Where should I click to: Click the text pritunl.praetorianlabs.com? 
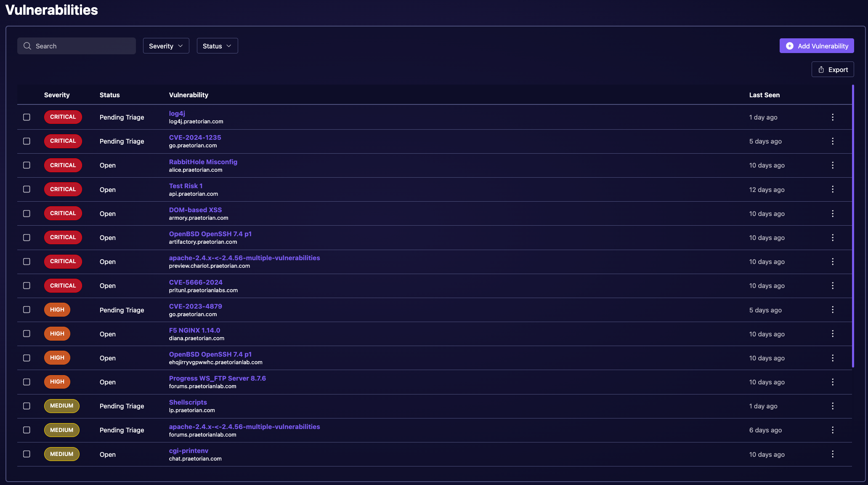point(203,290)
